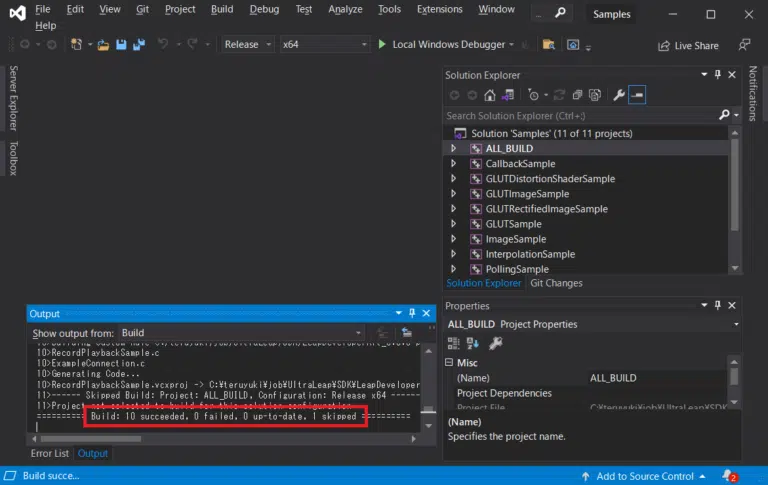Start Local Windows Debugger

441,44
